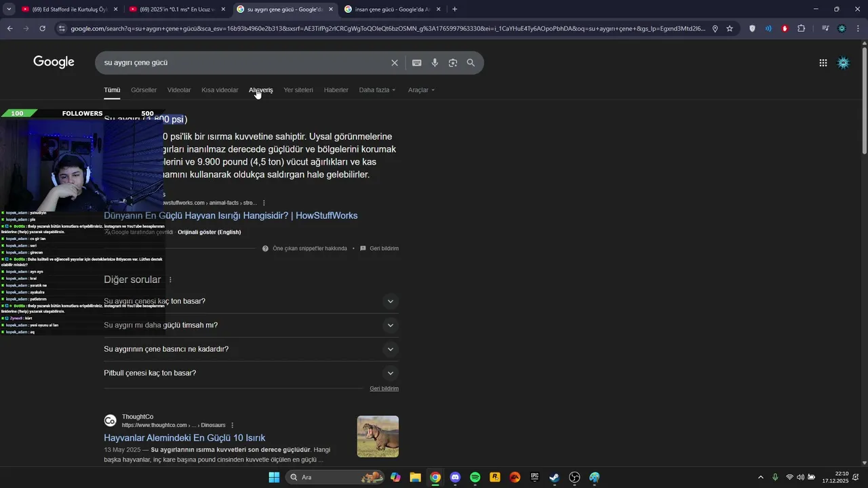Open 'Hayvanlar Alemindeki En Güçlü 10 Isırık'
This screenshot has height=488, width=868.
[184, 438]
